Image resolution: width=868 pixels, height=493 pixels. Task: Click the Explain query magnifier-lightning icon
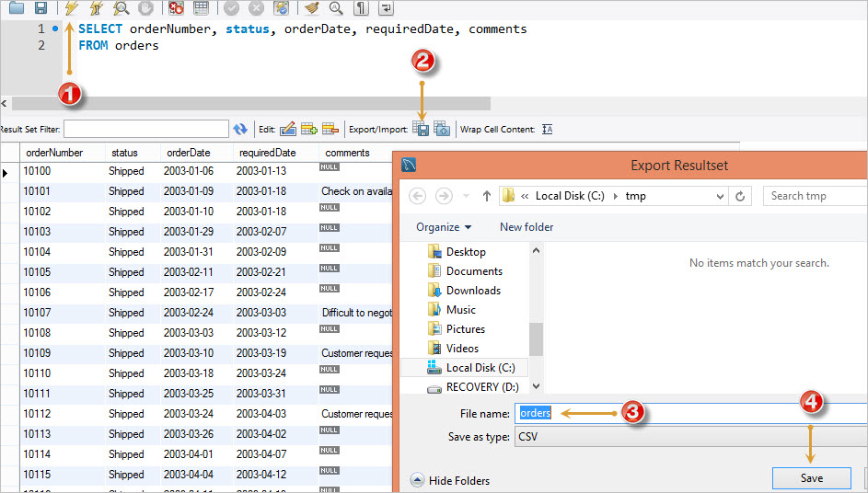(x=121, y=7)
